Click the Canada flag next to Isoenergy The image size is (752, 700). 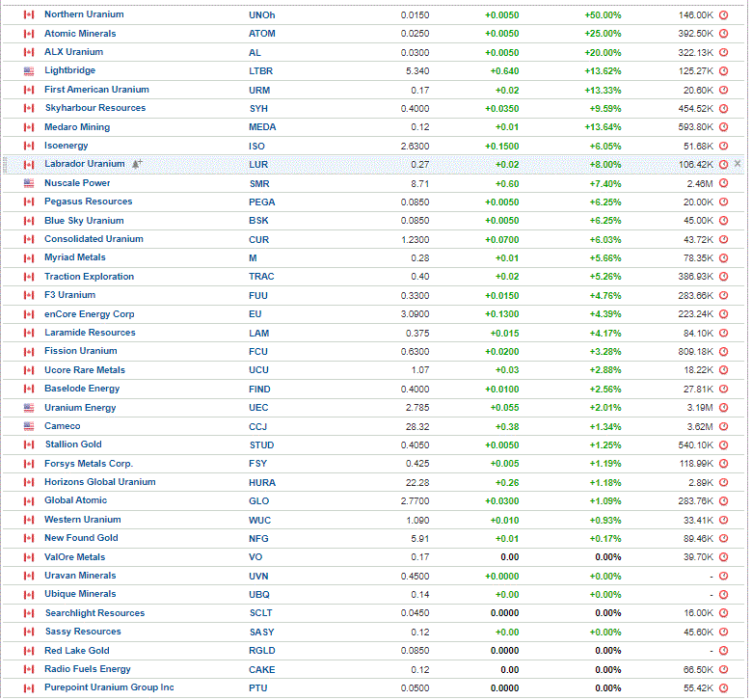click(x=29, y=146)
